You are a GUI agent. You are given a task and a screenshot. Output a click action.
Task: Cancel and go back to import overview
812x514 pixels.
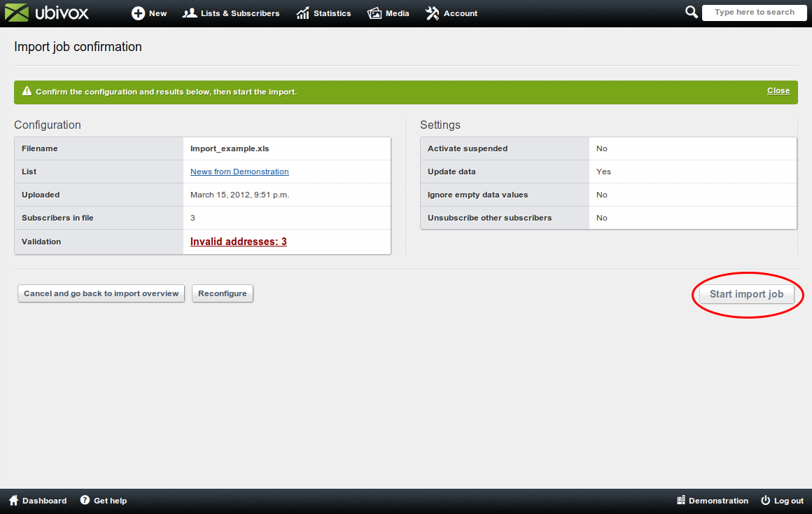click(x=101, y=293)
